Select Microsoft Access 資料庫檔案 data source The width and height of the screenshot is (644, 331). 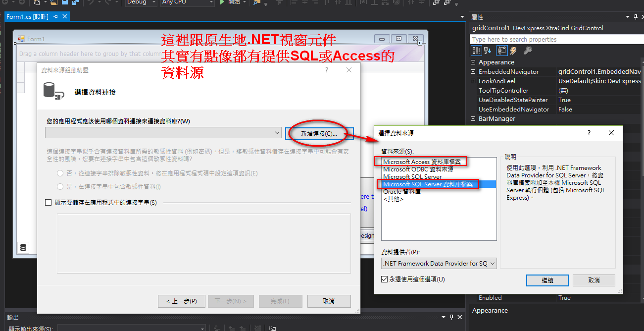pos(439,162)
